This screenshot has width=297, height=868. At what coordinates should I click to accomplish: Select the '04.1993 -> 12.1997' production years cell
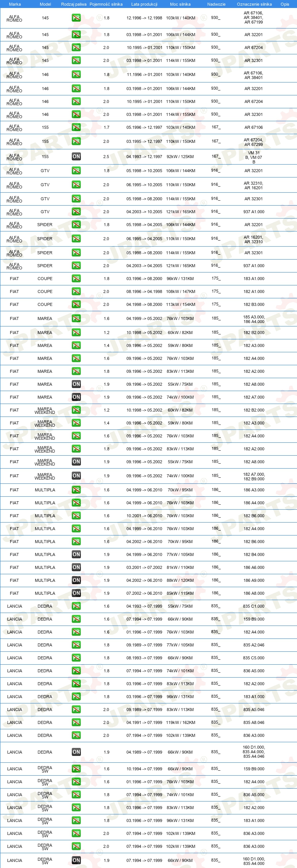[x=144, y=157]
